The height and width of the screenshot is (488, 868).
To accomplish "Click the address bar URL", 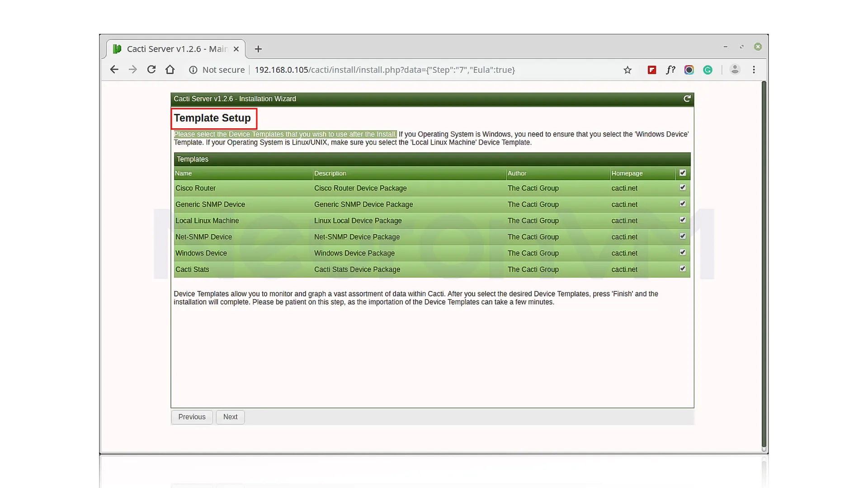I will click(x=385, y=70).
